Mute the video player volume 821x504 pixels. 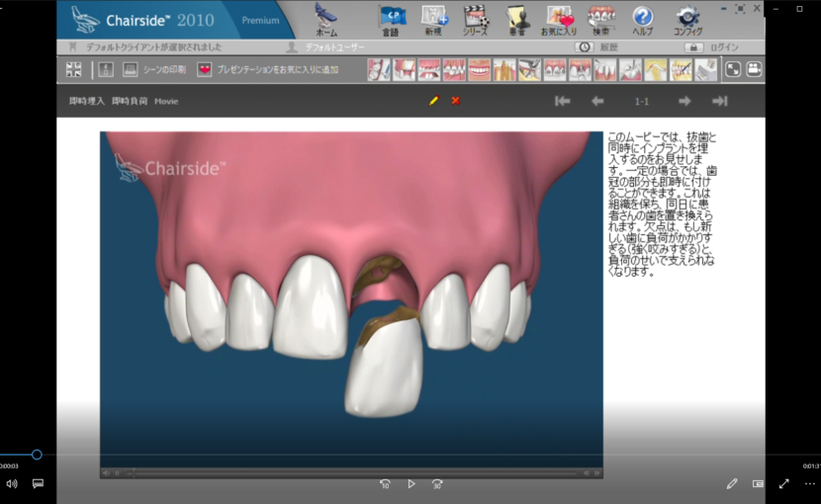12,483
